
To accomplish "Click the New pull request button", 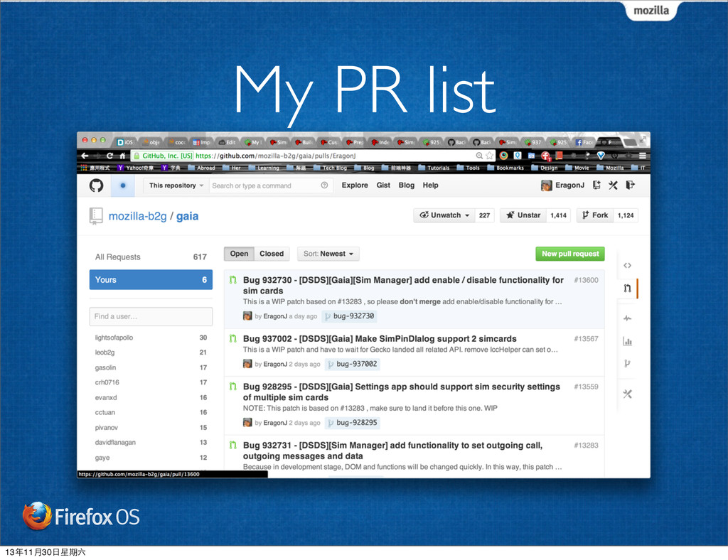I will point(570,254).
